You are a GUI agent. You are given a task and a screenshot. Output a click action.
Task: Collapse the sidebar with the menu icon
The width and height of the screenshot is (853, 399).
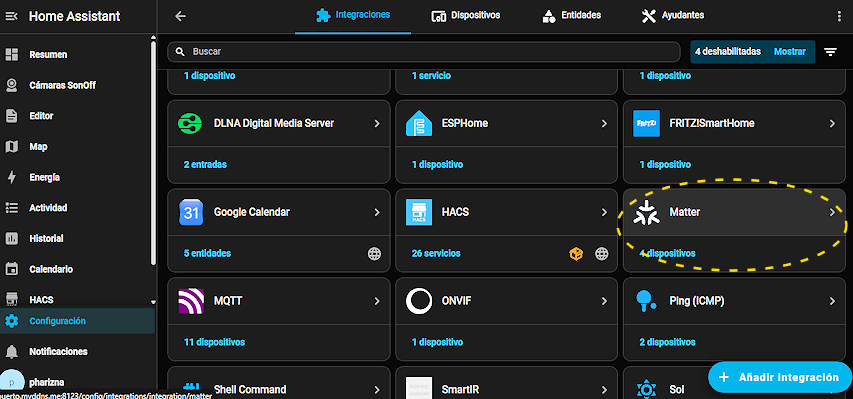click(11, 16)
